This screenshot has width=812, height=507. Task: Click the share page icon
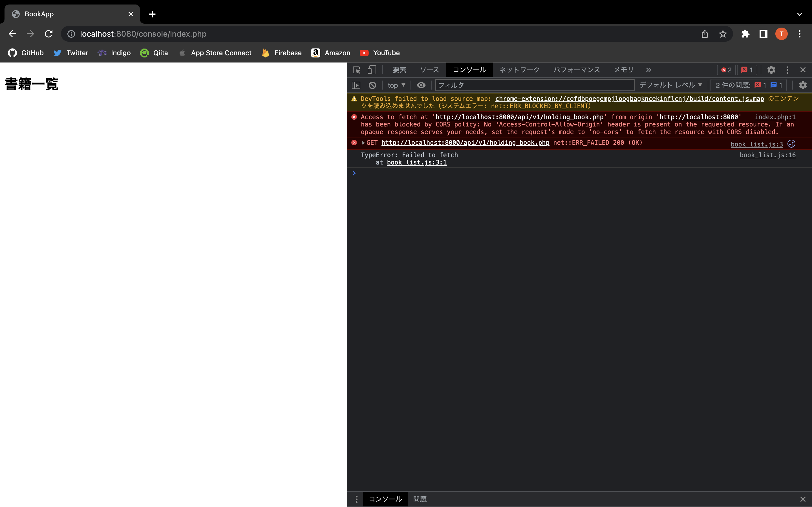[705, 34]
